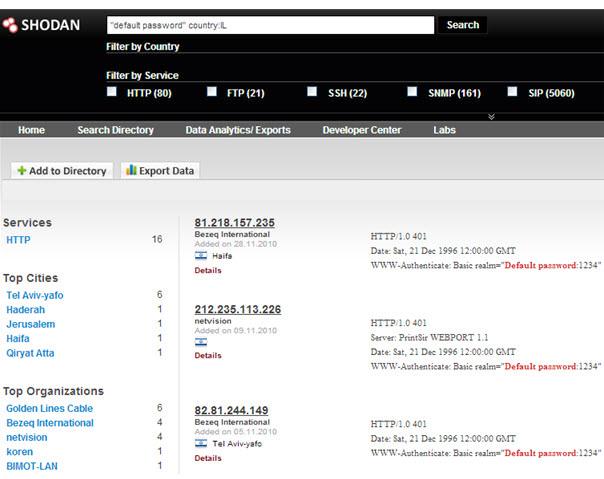Enable the HTTP (80) service filter checkbox

pyautogui.click(x=112, y=92)
